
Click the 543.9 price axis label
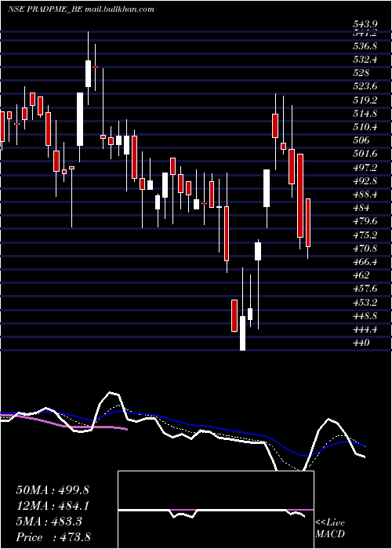coord(365,24)
